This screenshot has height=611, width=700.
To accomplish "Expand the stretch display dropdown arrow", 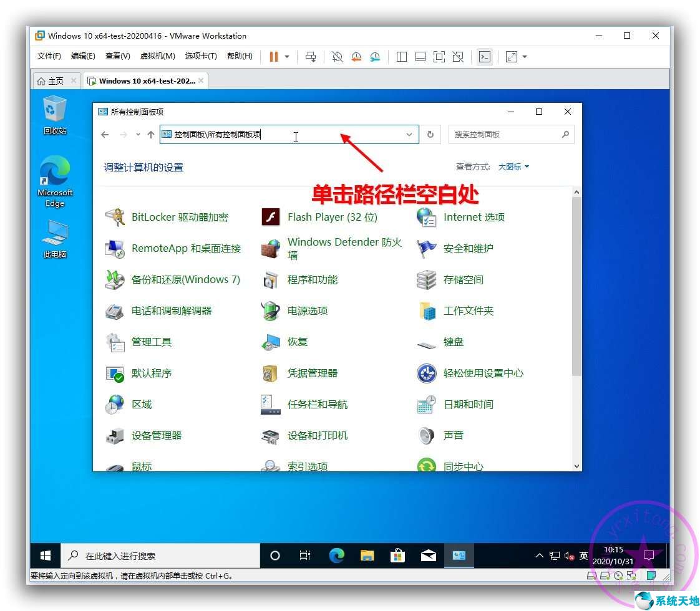I will (x=525, y=57).
